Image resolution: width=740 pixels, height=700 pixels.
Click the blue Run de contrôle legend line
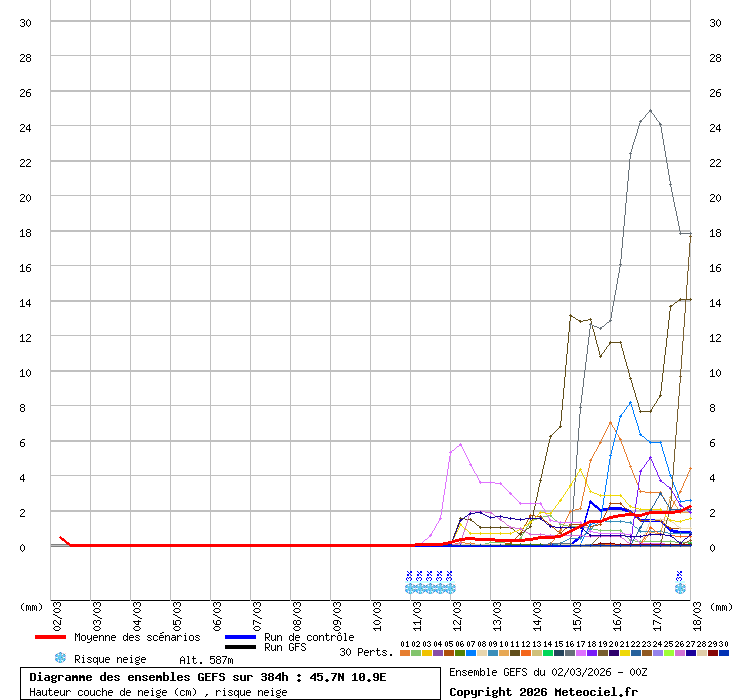pyautogui.click(x=240, y=637)
